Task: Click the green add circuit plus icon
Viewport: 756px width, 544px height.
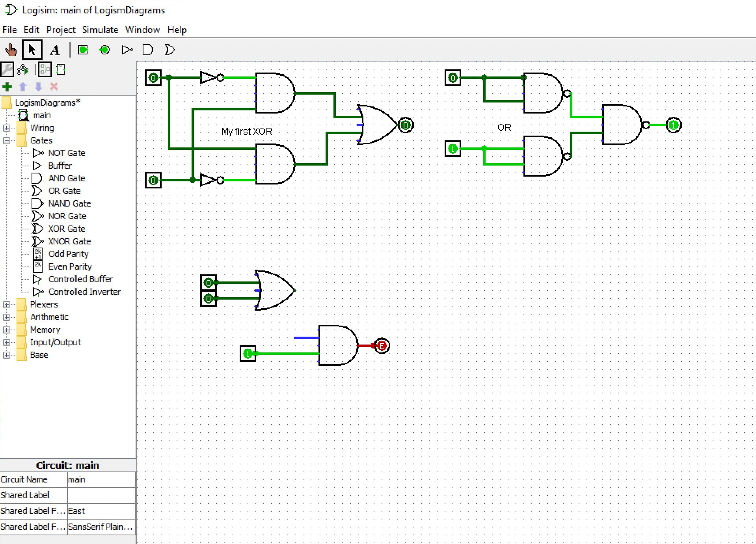Action: [x=7, y=87]
